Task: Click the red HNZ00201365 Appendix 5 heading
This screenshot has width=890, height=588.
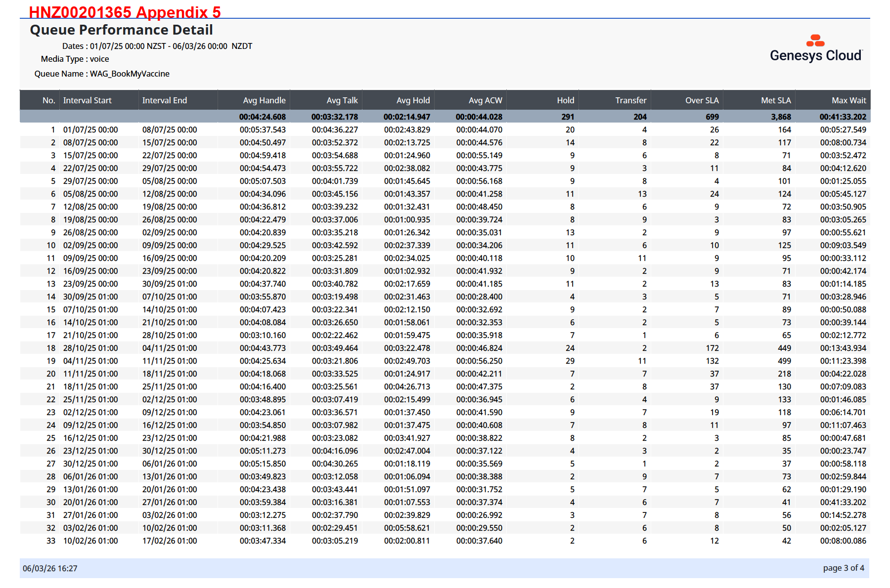Action: pyautogui.click(x=125, y=12)
